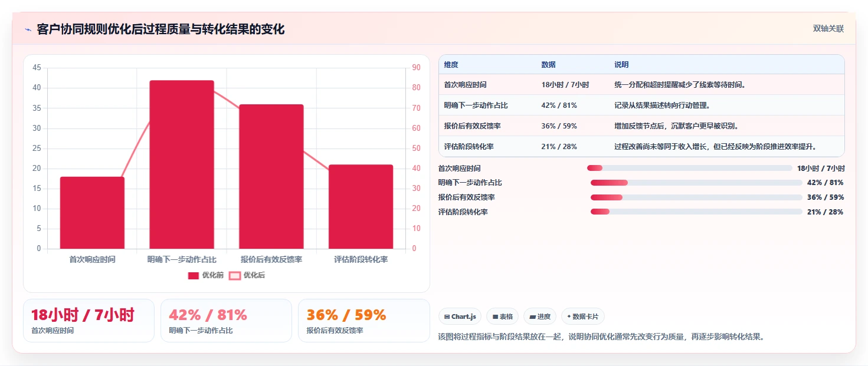This screenshot has height=366, width=868.
Task: Click the panel title 客户协同规则优化后过程质量与转化结果的变化
Action: coord(161,29)
